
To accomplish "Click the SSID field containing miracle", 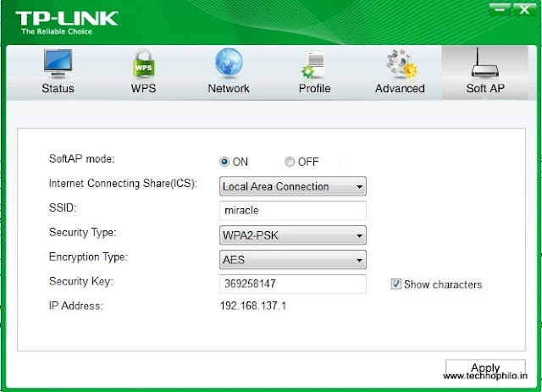I will tap(293, 211).
